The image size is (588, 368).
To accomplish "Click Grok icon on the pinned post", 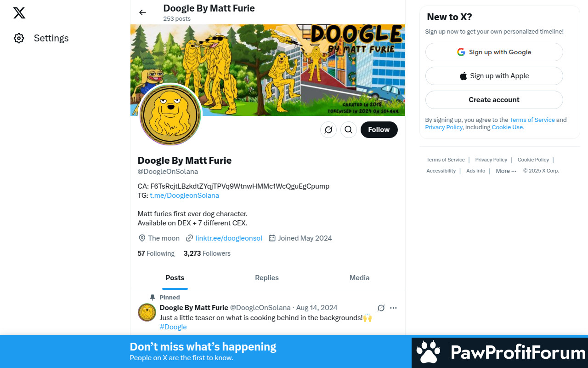I will click(x=381, y=308).
